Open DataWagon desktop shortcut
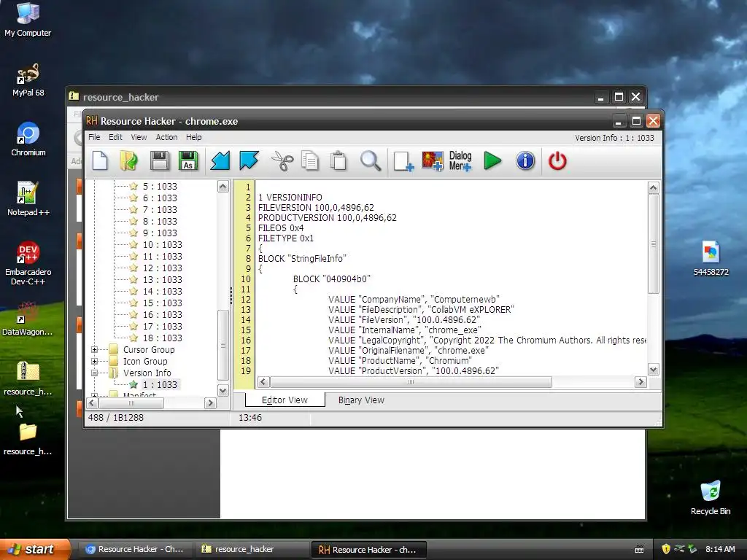The width and height of the screenshot is (747, 560). (28, 319)
